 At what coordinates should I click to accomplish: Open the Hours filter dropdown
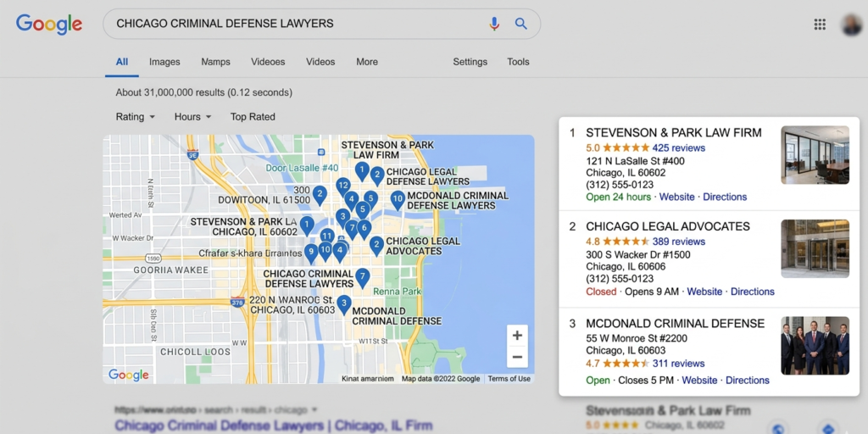(x=192, y=117)
